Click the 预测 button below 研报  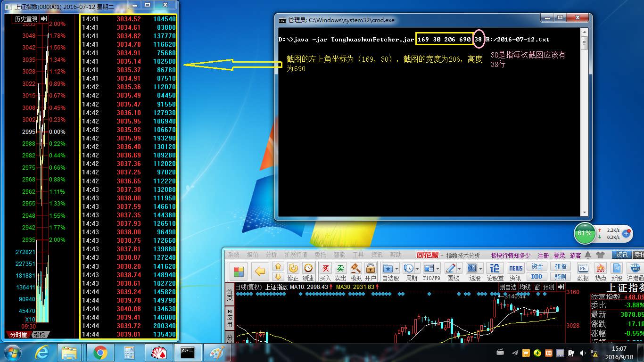(x=561, y=277)
